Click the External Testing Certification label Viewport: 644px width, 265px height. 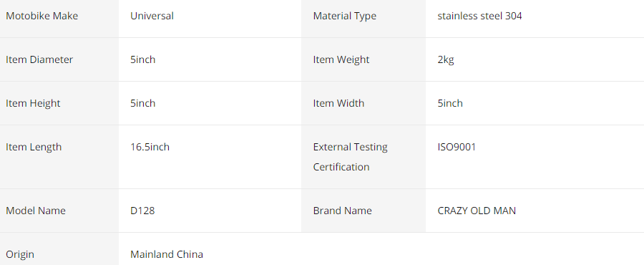click(x=351, y=157)
